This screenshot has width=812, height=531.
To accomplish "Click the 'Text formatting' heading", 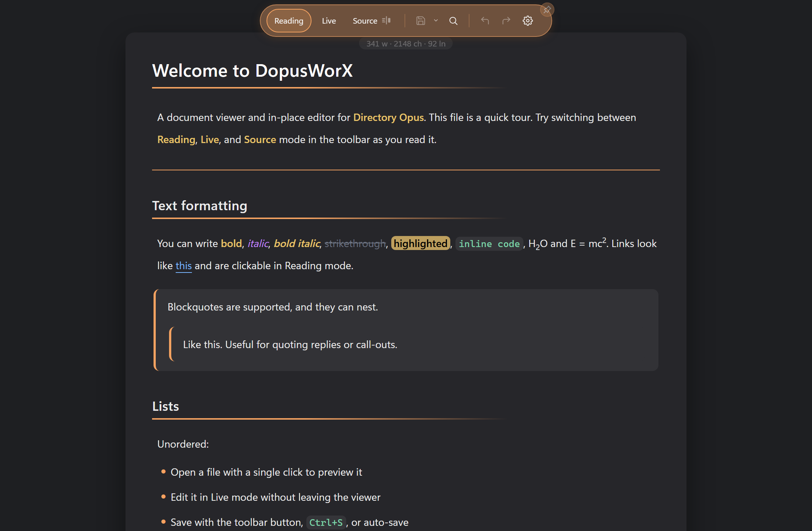I will pos(200,206).
